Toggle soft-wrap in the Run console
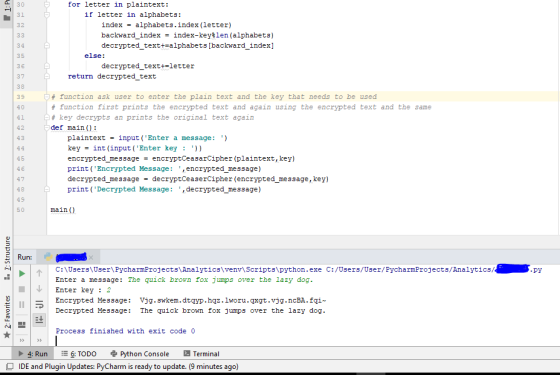The height and width of the screenshot is (375, 560). click(x=39, y=304)
